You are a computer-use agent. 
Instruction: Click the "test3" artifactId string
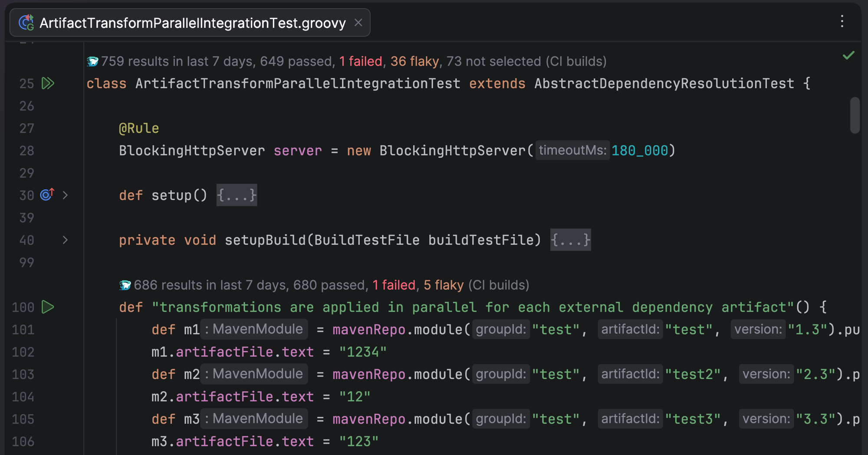[693, 419]
